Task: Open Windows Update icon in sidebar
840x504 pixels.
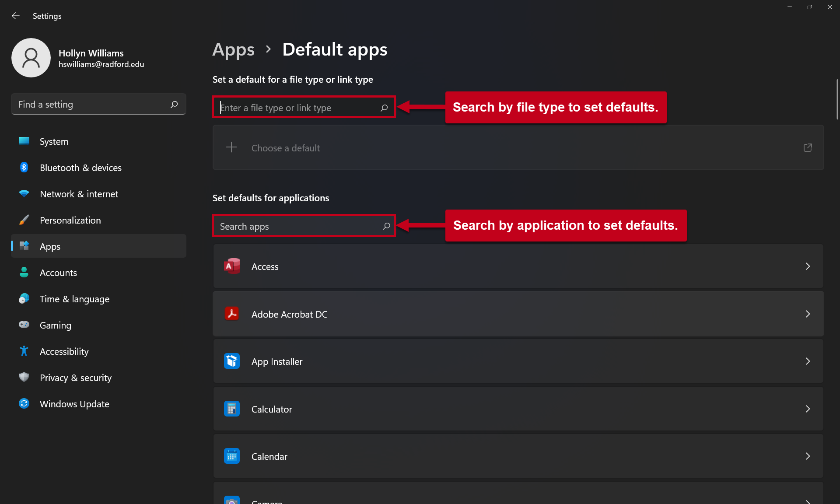Action: click(x=24, y=404)
